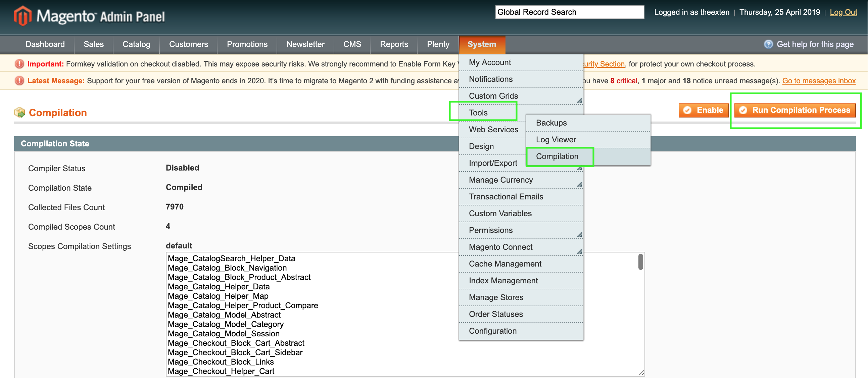868x378 pixels.
Task: Click the scopes textarea resize handle
Action: pos(641,373)
